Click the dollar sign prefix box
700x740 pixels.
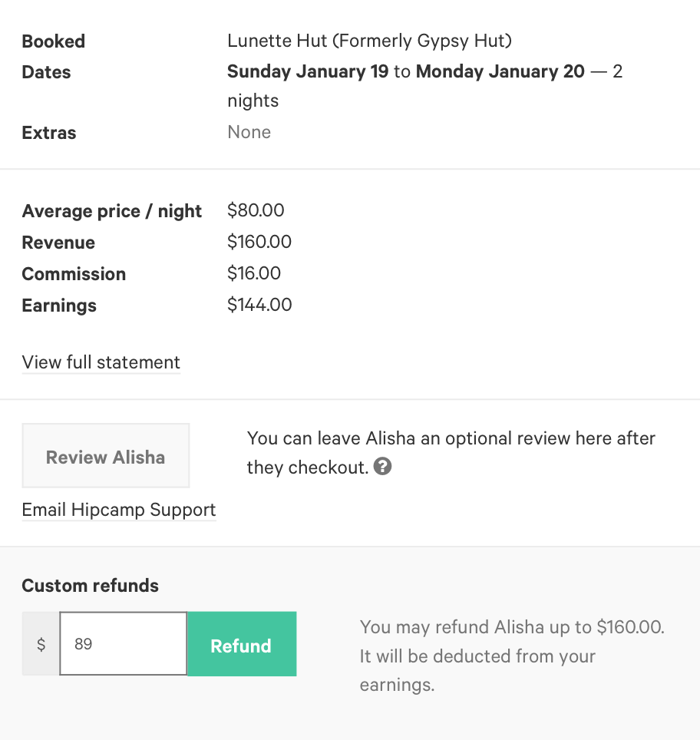pyautogui.click(x=41, y=644)
